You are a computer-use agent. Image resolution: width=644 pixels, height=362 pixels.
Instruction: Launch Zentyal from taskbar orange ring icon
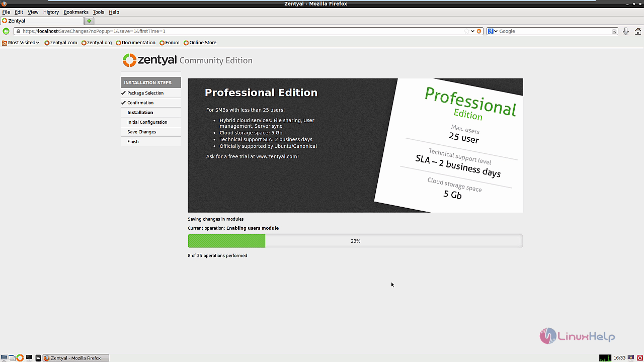click(x=20, y=358)
